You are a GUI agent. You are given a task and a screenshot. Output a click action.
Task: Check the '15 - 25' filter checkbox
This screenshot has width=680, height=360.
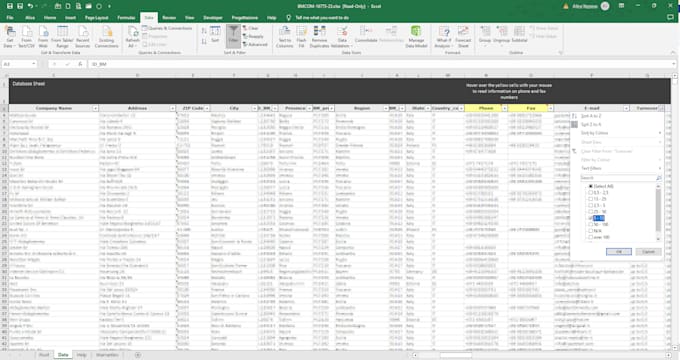click(590, 199)
